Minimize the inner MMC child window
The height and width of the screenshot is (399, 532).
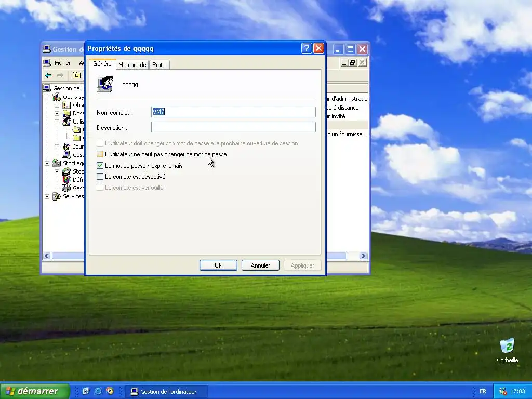coord(344,63)
